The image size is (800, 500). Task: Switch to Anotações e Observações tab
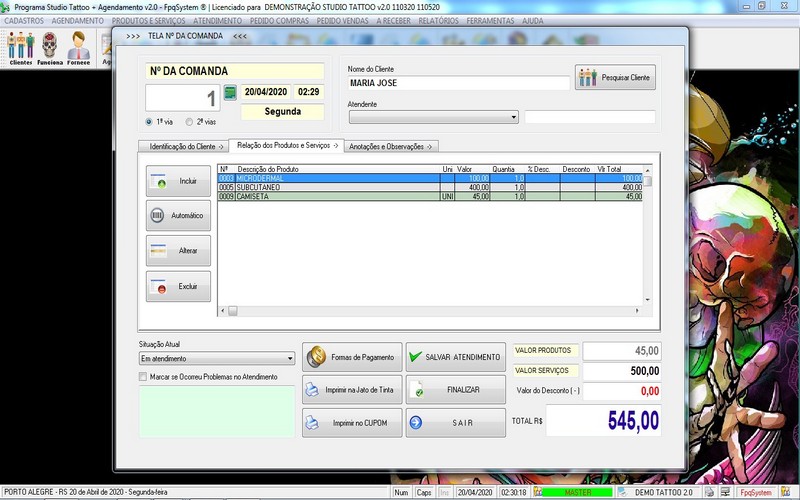[x=391, y=146]
